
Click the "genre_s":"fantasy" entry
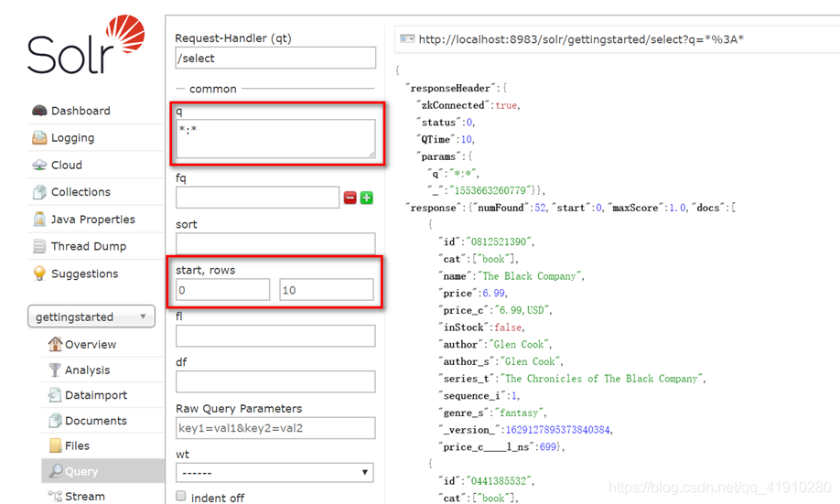(x=491, y=413)
